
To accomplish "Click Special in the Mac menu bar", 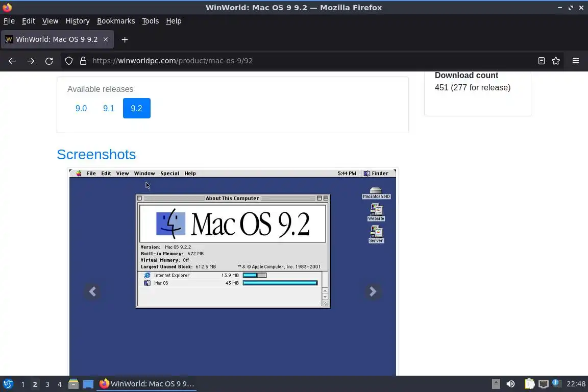I will 169,174.
